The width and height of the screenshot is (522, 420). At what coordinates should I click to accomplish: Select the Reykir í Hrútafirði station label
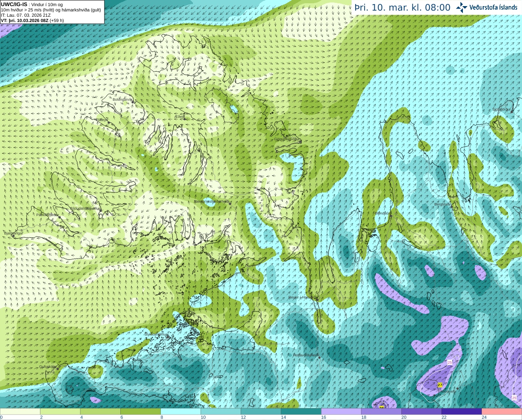[x=302, y=297]
